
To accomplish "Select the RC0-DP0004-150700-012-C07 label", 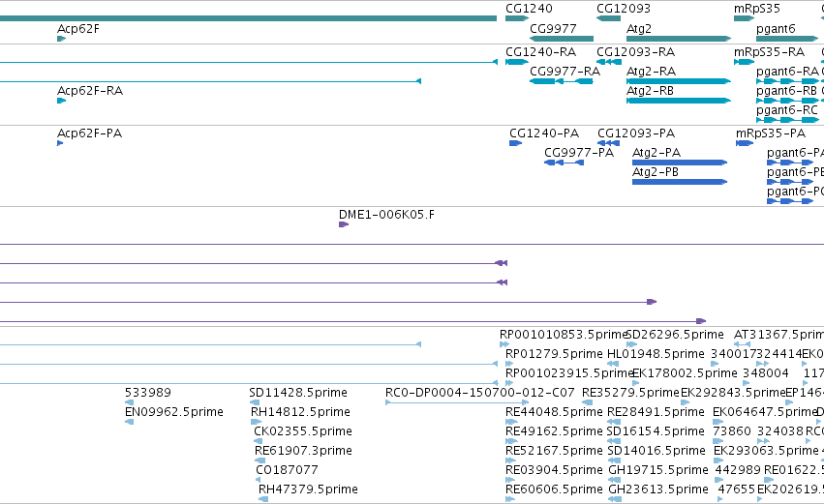I will [x=480, y=393].
